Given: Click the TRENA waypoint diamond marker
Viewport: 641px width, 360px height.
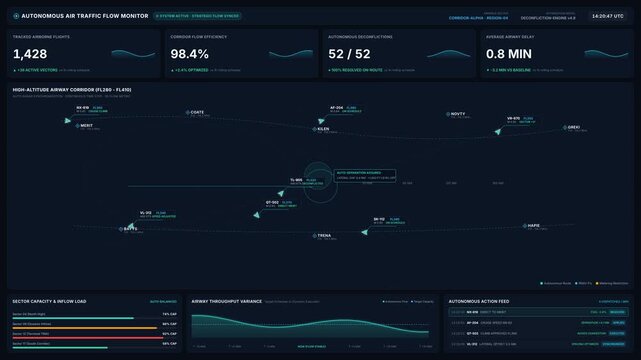Looking at the screenshot, I should (314, 236).
